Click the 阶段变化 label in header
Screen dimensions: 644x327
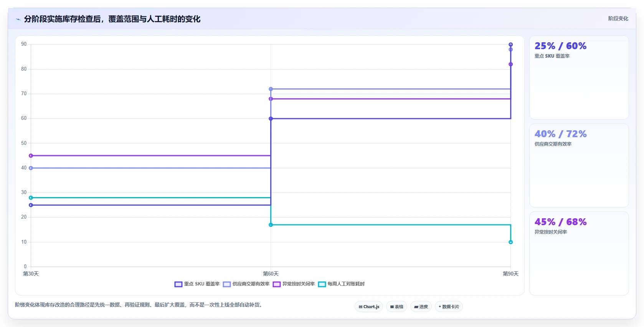click(618, 18)
